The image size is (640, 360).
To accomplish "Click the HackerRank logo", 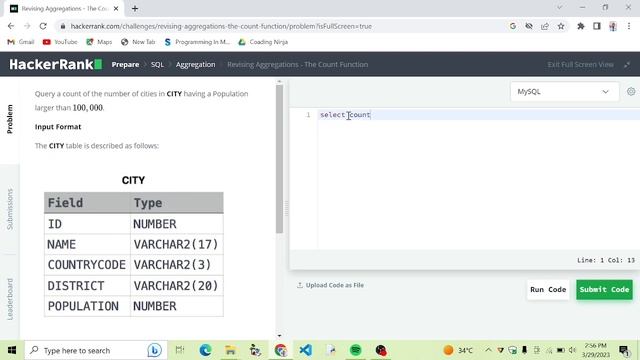I will [x=56, y=64].
